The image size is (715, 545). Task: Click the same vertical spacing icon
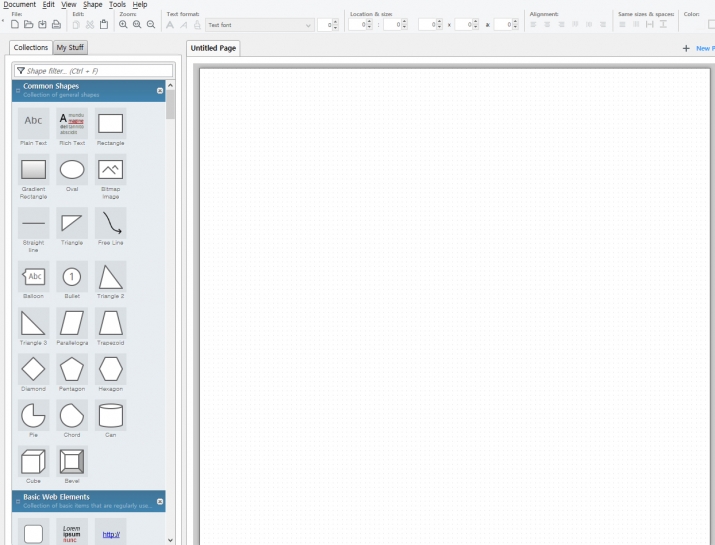[x=663, y=25]
